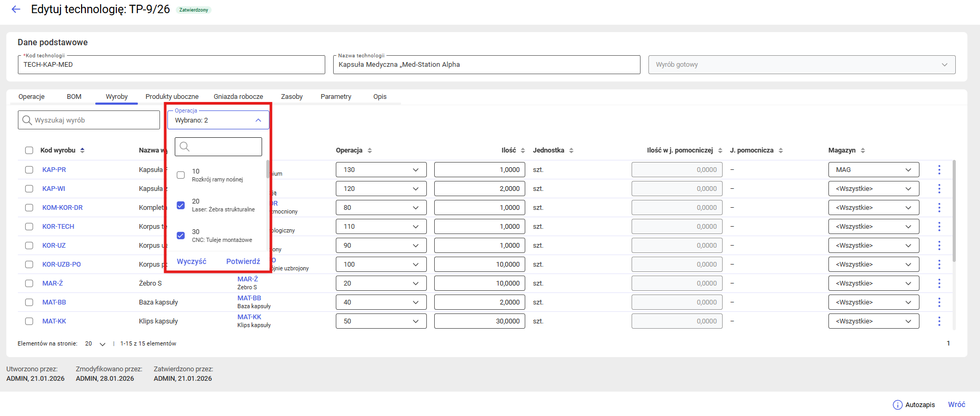The height and width of the screenshot is (416, 980).
Task: Select the MAR-Ż row checkbox
Action: (x=29, y=283)
